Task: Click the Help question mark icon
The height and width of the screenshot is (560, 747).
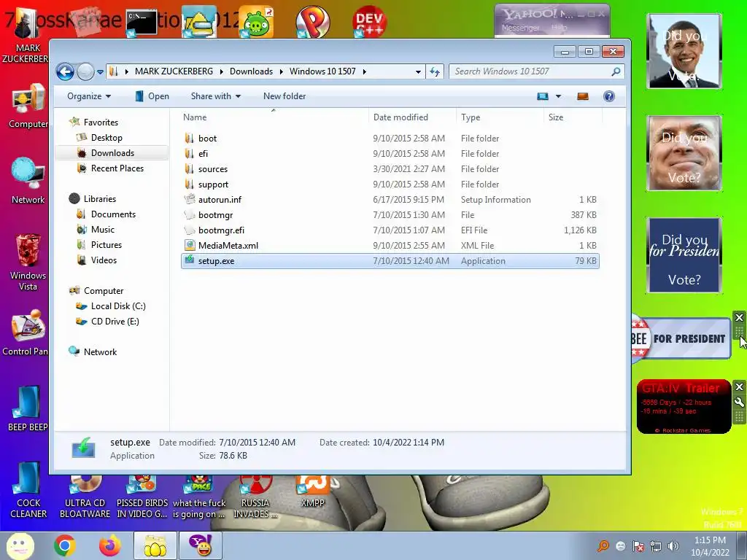Action: click(609, 97)
